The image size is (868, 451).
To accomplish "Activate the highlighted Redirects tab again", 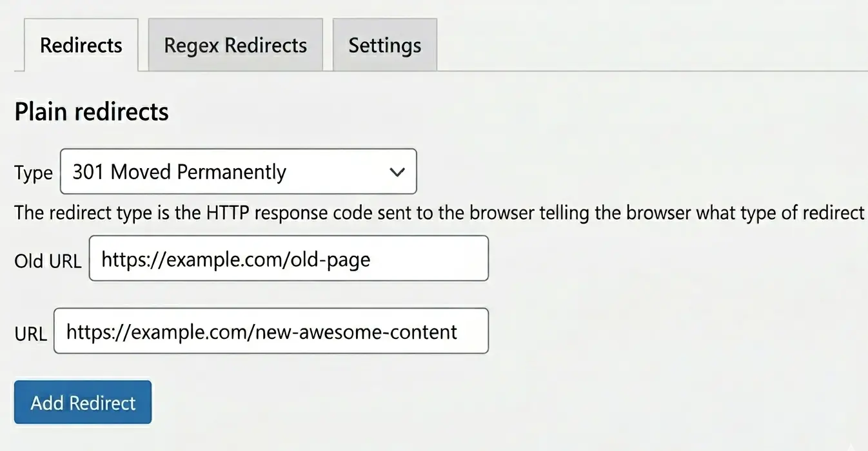I will 81,45.
